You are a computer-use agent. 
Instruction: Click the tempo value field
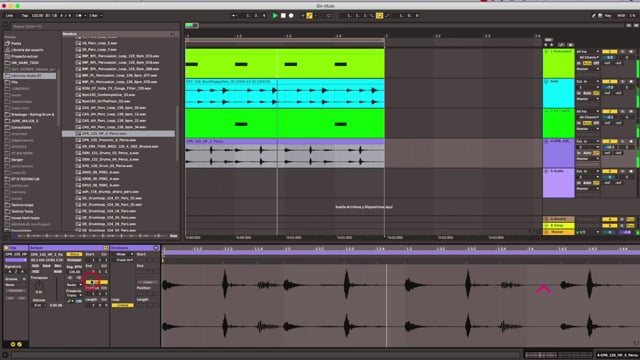(38, 16)
